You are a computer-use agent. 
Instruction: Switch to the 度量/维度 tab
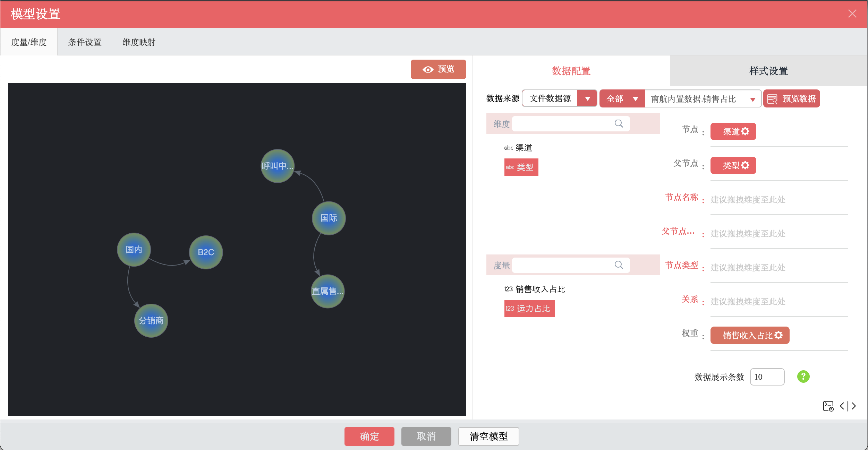tap(29, 42)
